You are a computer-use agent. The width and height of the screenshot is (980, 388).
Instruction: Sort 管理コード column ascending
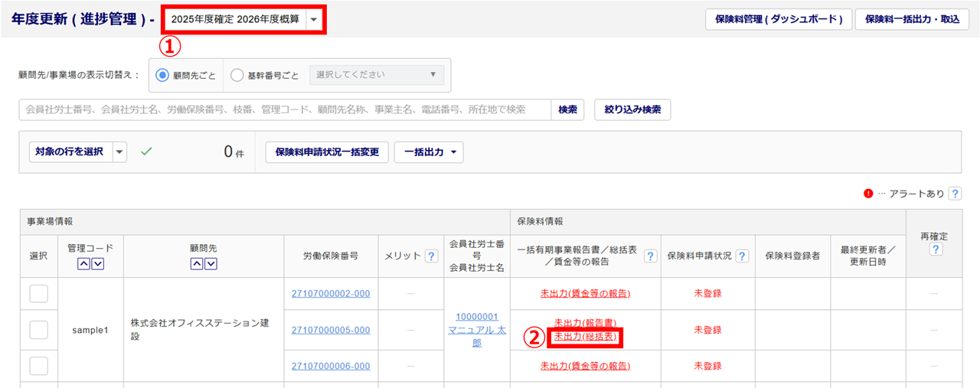84,264
